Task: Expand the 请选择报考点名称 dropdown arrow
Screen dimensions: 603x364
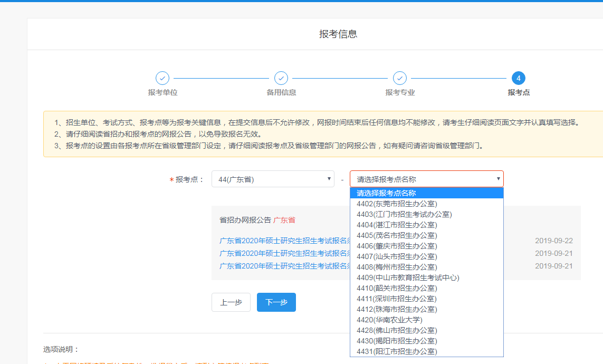Action: coord(496,179)
